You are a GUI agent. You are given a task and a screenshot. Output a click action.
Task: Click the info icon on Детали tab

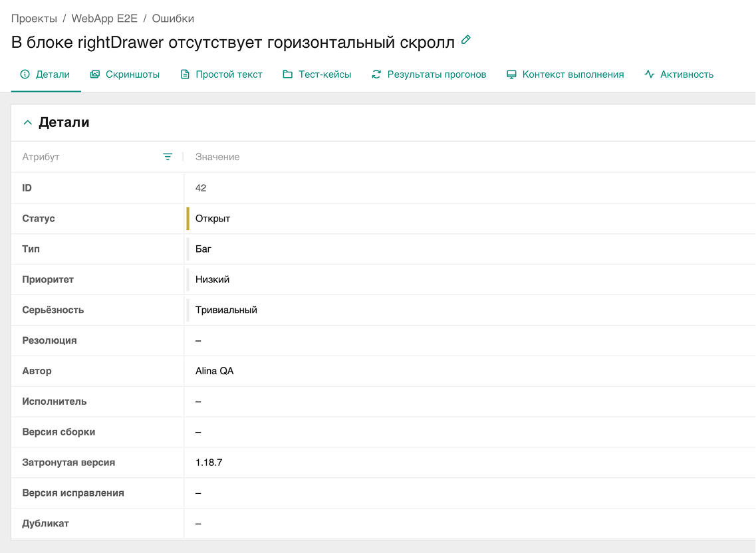(x=25, y=74)
